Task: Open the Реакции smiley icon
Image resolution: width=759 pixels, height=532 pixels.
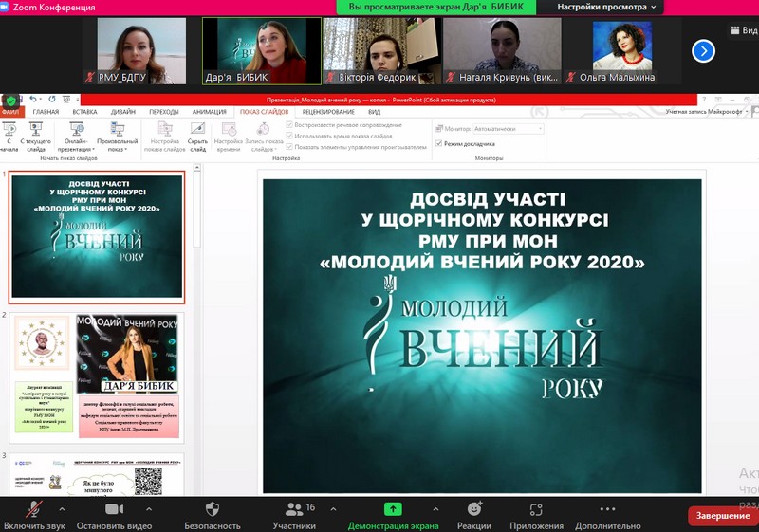Action: (474, 509)
